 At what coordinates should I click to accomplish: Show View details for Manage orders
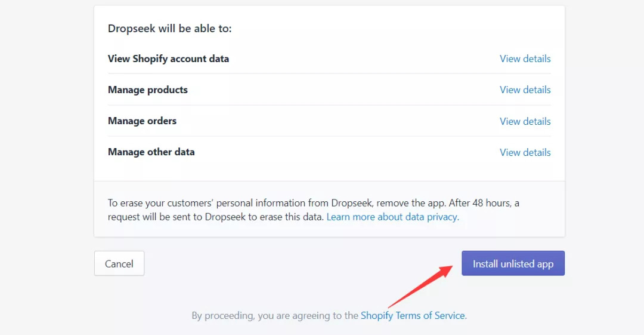point(525,121)
